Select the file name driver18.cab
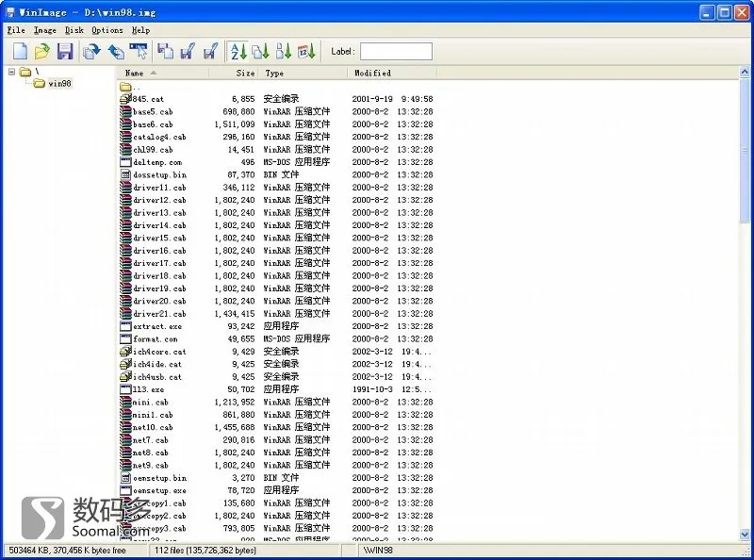The width and height of the screenshot is (754, 560). tap(159, 275)
